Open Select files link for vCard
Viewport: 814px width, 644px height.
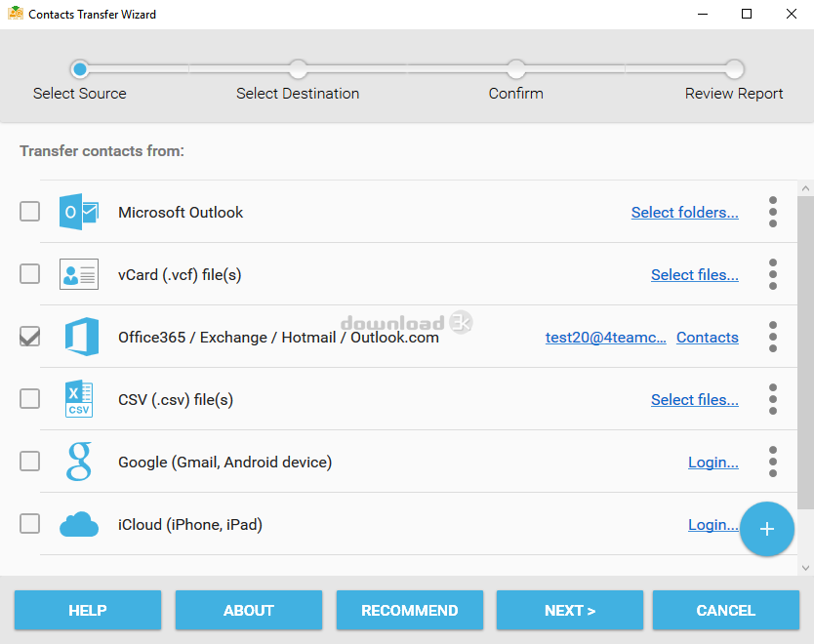click(695, 274)
